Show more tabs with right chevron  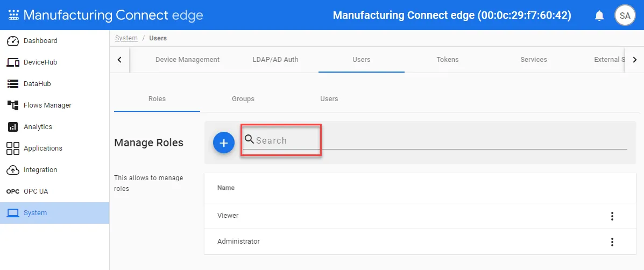point(634,60)
